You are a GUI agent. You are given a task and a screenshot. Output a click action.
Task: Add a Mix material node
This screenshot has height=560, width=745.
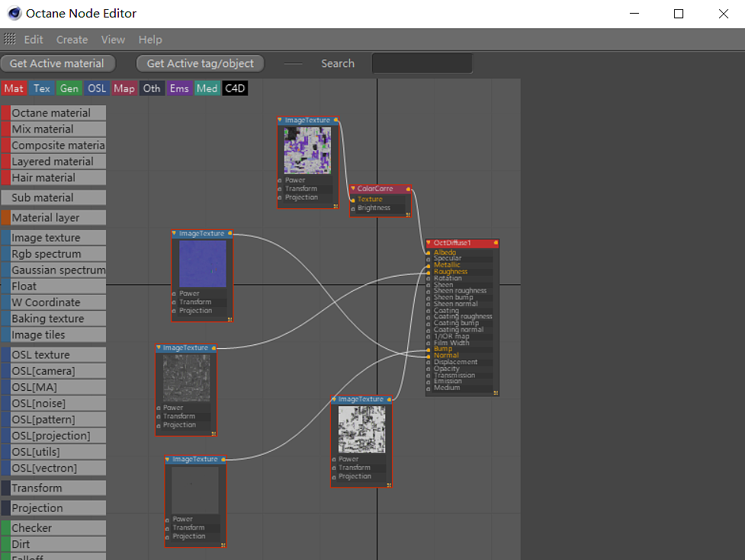[53, 129]
